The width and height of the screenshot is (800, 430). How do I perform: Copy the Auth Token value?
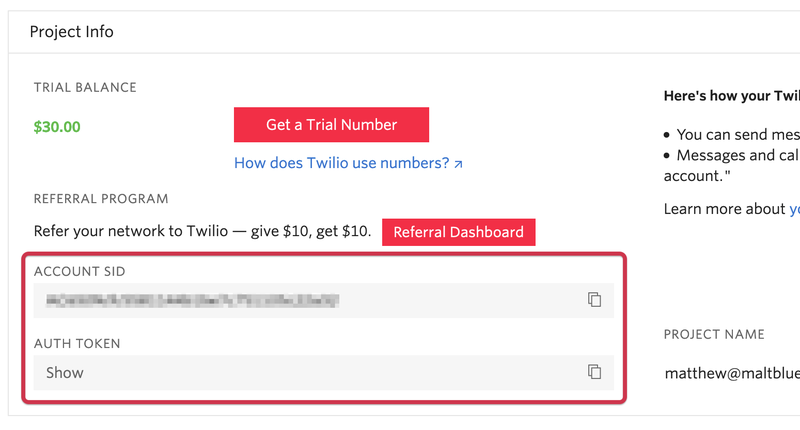(594, 372)
